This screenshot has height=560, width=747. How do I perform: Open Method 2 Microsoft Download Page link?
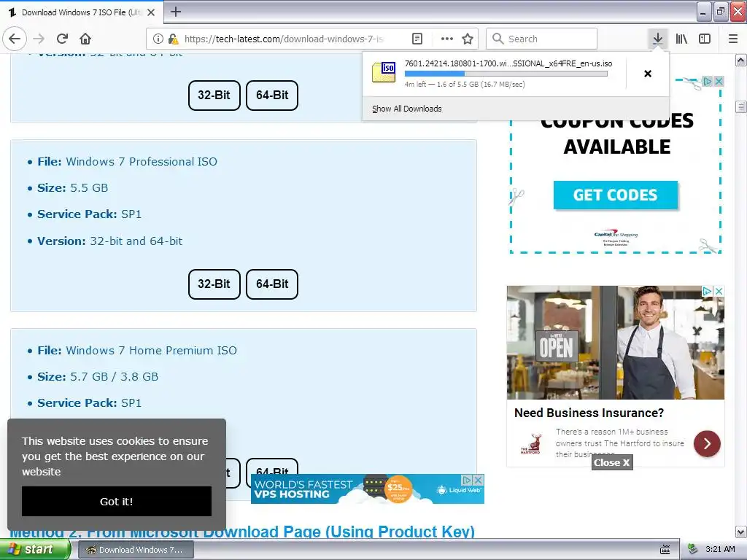pyautogui.click(x=242, y=532)
